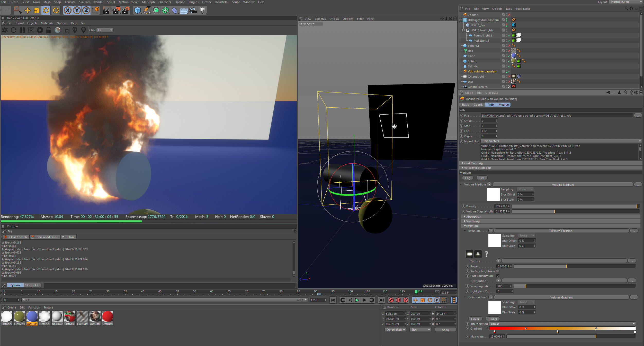Uncheck the Cast illumination checkbox
The image size is (644, 346).
(498, 276)
